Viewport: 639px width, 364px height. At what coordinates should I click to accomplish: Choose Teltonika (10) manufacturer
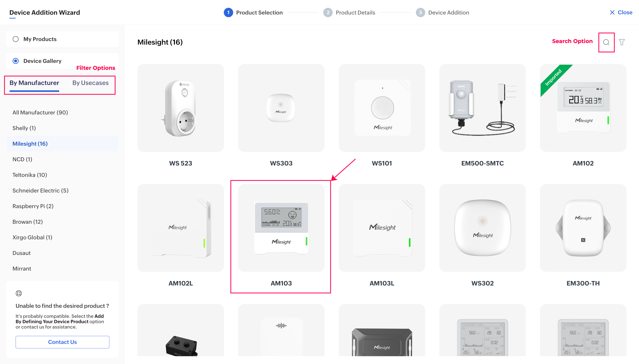coord(30,175)
